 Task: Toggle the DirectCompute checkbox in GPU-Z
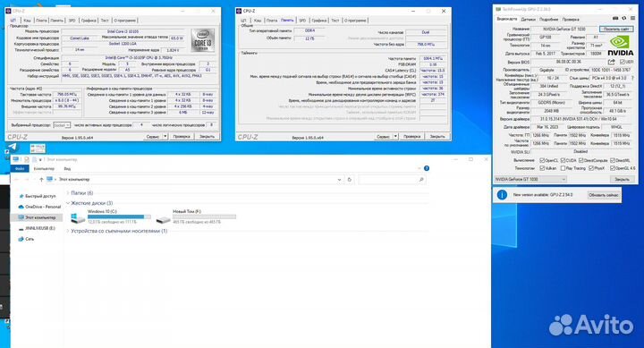pos(580,160)
